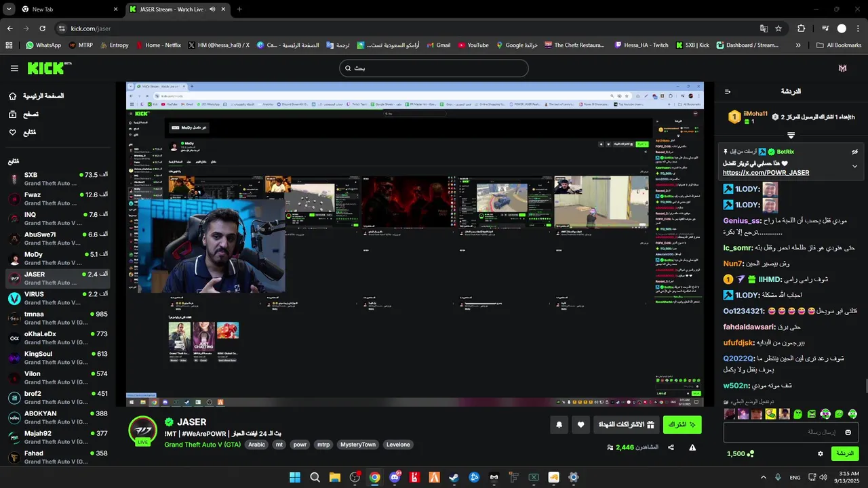
Task: Mute the JASER Stream tab audio
Action: pyautogui.click(x=212, y=9)
